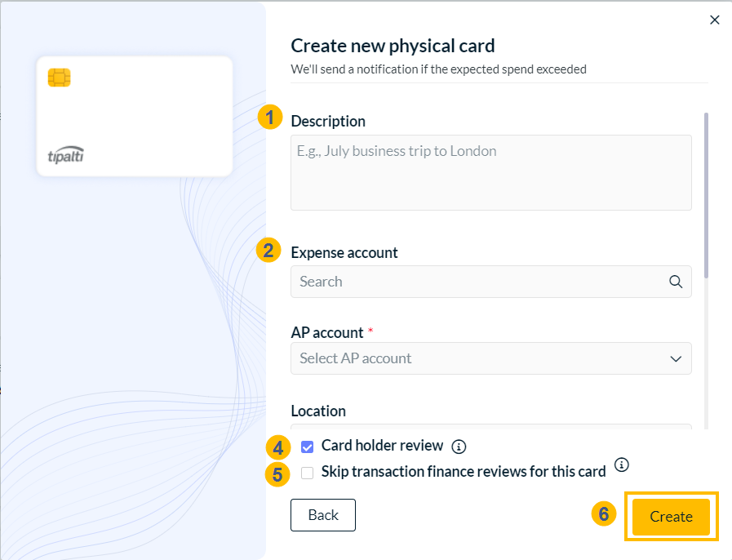This screenshot has height=560, width=732.
Task: Click the Create button
Action: point(671,517)
